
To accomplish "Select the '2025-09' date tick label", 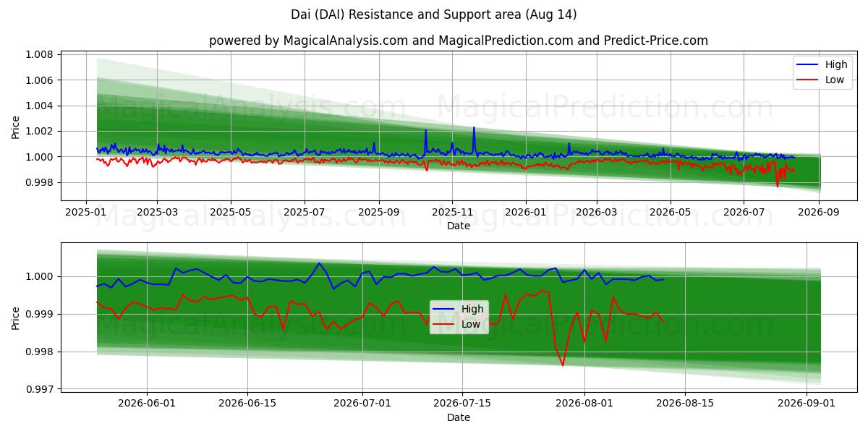I will pos(378,213).
